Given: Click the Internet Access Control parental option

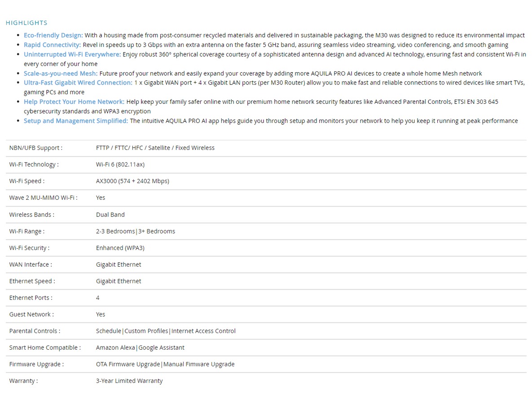Looking at the screenshot, I should pos(203,331).
